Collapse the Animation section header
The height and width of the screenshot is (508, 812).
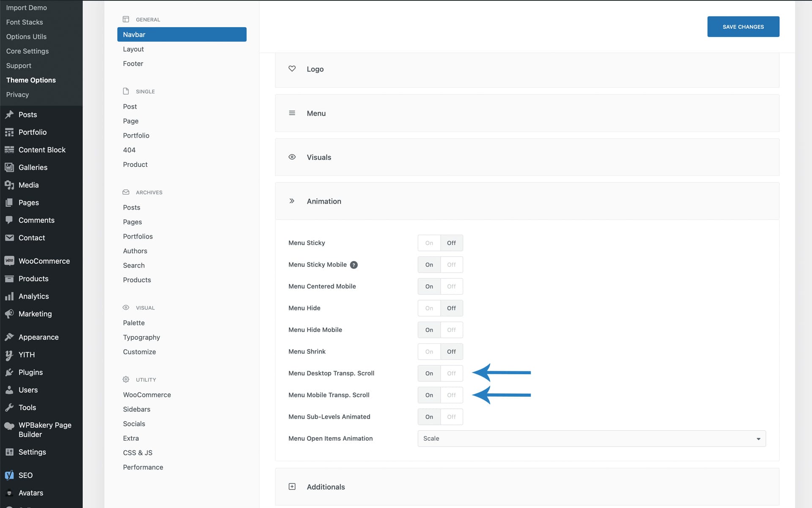[x=324, y=201]
